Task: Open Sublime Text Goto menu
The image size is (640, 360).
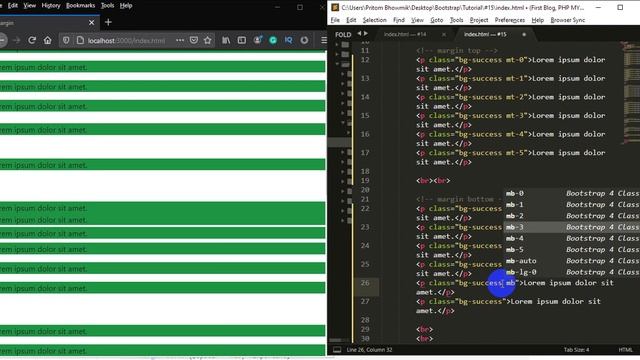Action: (436, 20)
